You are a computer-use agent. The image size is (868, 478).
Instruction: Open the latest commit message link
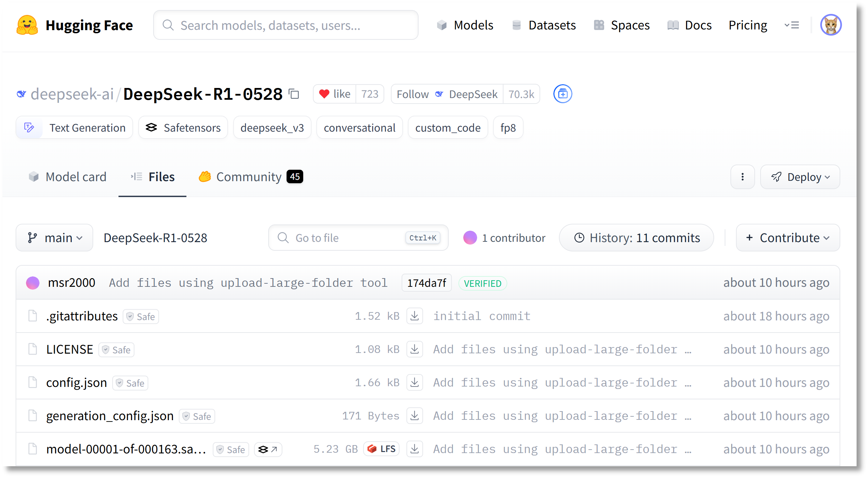pos(248,283)
